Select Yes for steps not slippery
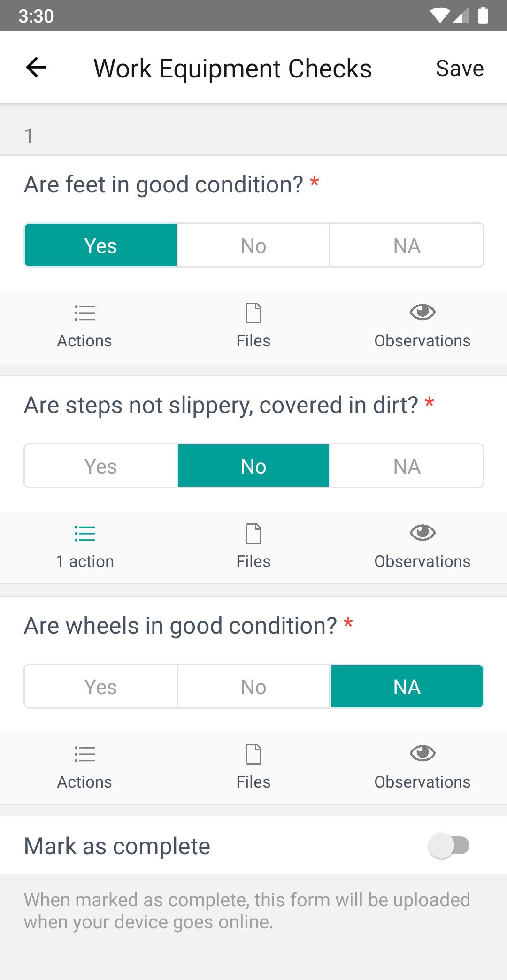This screenshot has height=980, width=507. (100, 466)
